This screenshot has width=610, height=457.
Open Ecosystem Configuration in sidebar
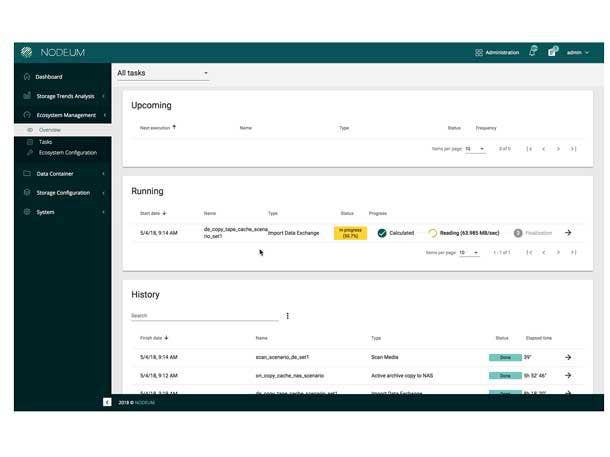(67, 153)
